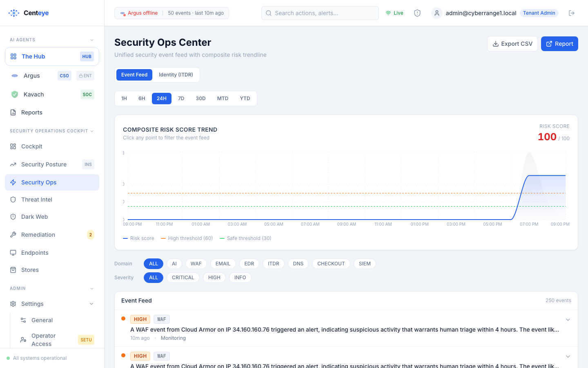Click the Stores bag icon
This screenshot has height=368, width=588.
pos(13,270)
